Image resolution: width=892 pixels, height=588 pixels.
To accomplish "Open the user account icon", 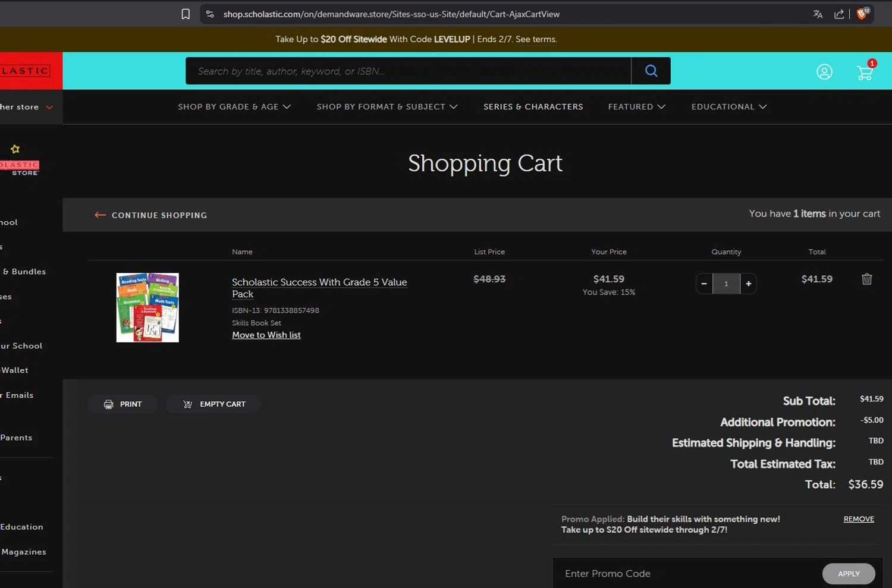I will 824,72.
